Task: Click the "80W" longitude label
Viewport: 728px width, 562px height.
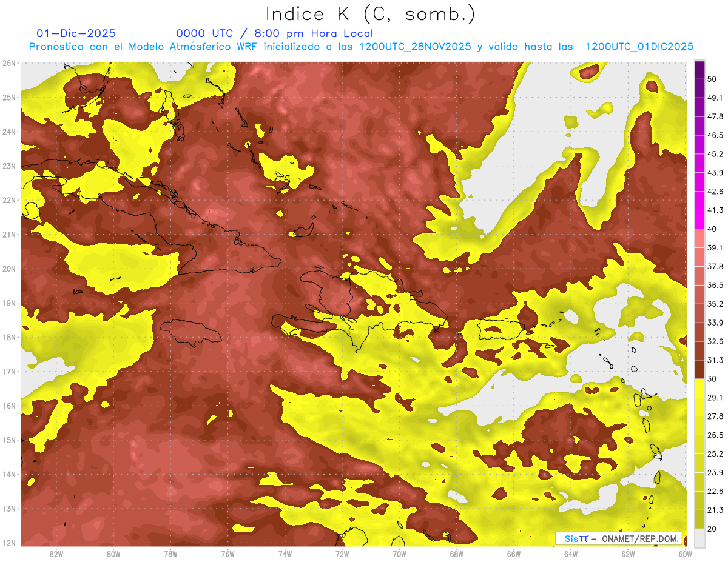Action: coord(113,554)
